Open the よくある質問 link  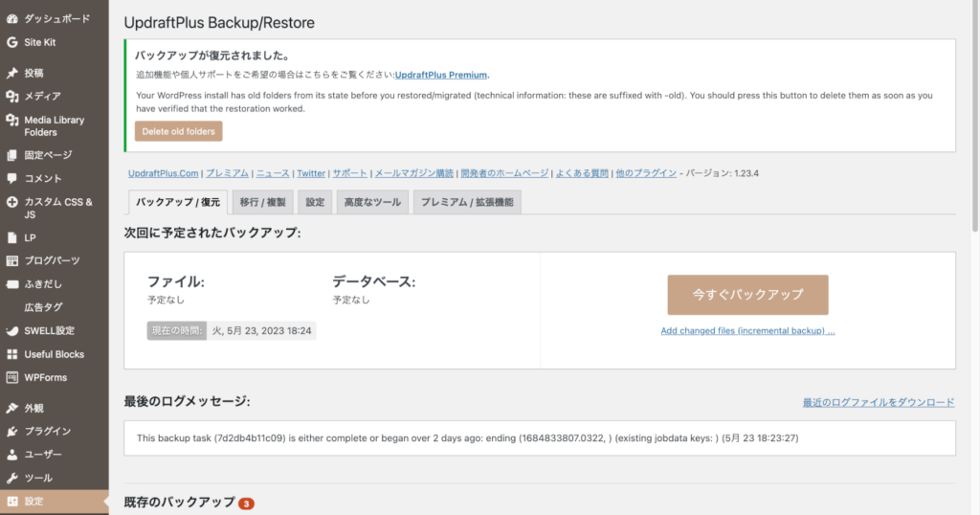click(582, 173)
